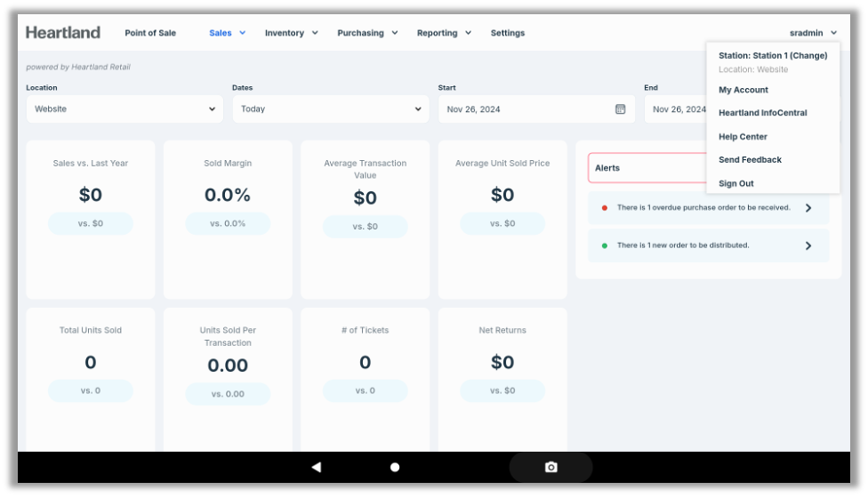Image resolution: width=868 pixels, height=498 pixels.
Task: Click the camera screenshot button
Action: pyautogui.click(x=551, y=467)
